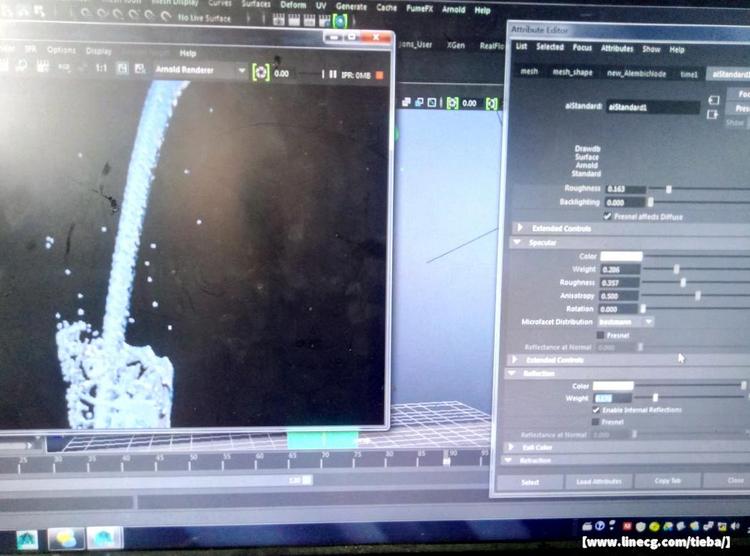This screenshot has width=750, height=556.
Task: Switch to the time1 tab
Action: (x=689, y=74)
